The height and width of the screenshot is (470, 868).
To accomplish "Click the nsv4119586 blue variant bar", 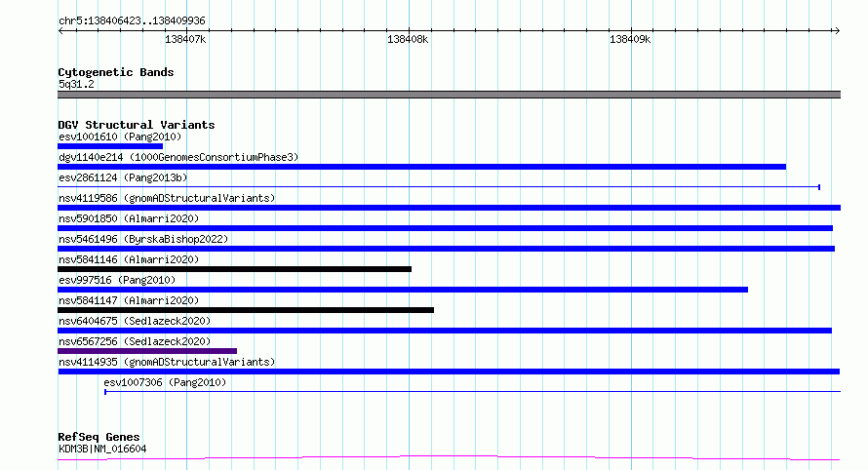I will pos(449,208).
